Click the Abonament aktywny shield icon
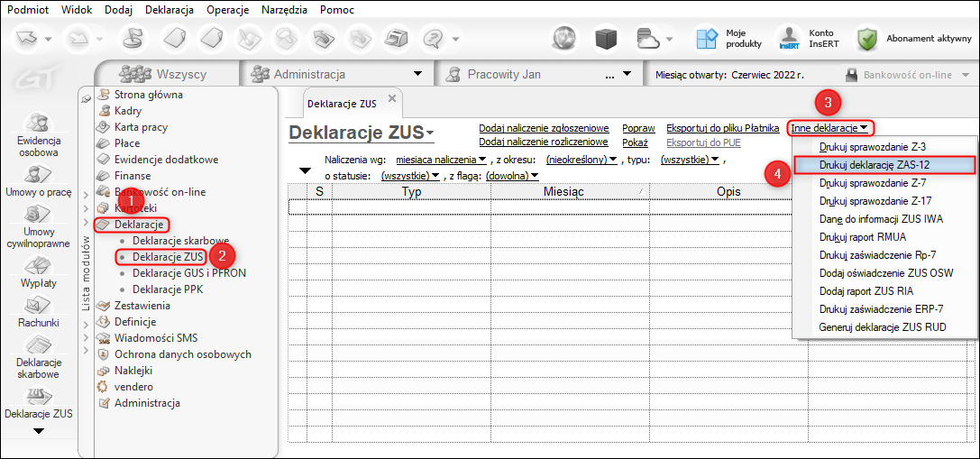 [867, 39]
